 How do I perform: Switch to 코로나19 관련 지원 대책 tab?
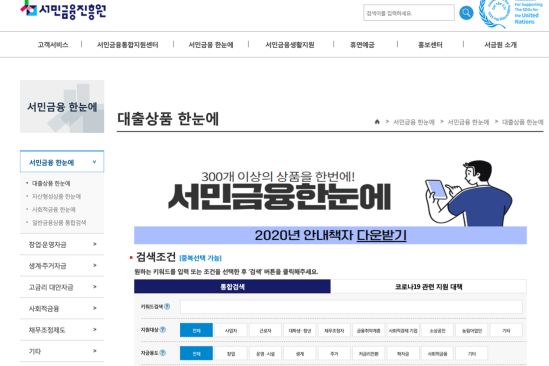428,286
